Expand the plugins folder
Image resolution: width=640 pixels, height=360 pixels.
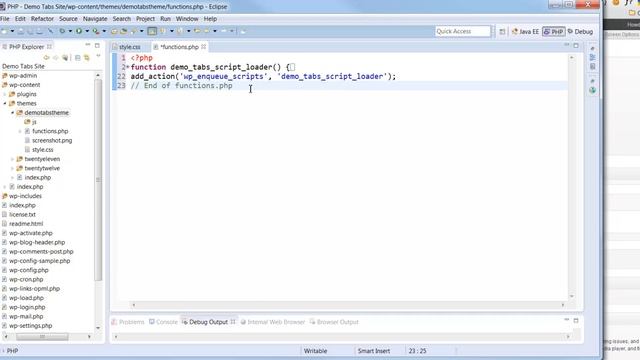pyautogui.click(x=5, y=94)
